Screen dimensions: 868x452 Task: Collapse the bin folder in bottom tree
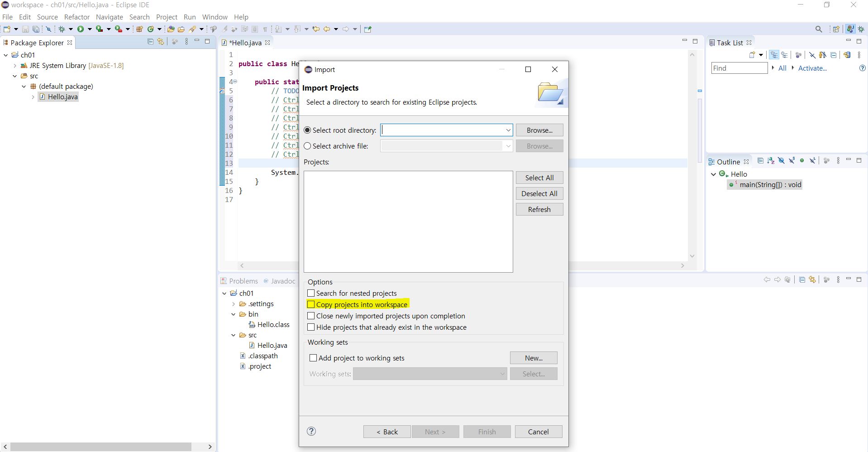(234, 314)
